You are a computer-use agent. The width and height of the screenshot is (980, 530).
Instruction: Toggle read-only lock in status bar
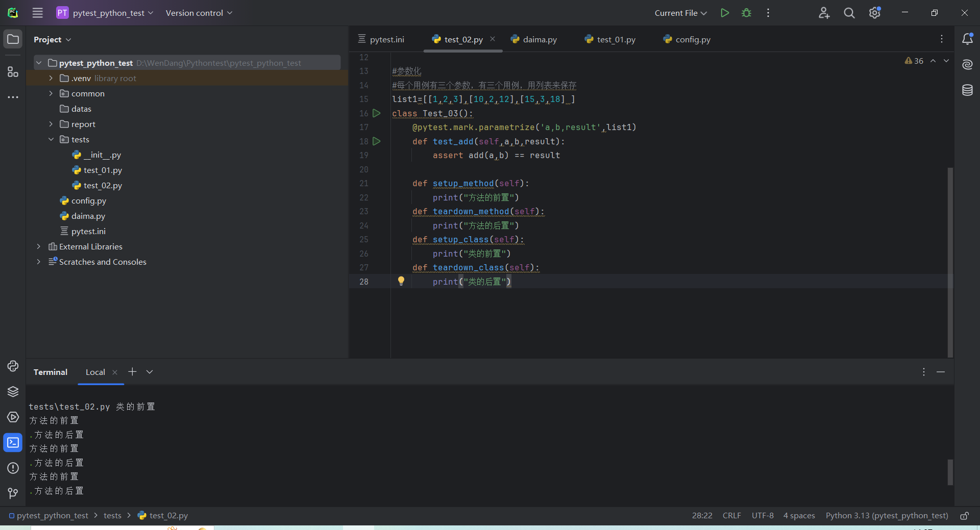pyautogui.click(x=965, y=516)
